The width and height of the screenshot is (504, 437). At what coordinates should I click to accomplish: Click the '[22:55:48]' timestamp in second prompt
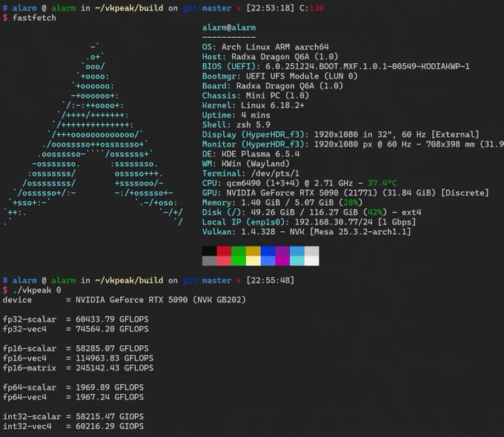point(270,281)
